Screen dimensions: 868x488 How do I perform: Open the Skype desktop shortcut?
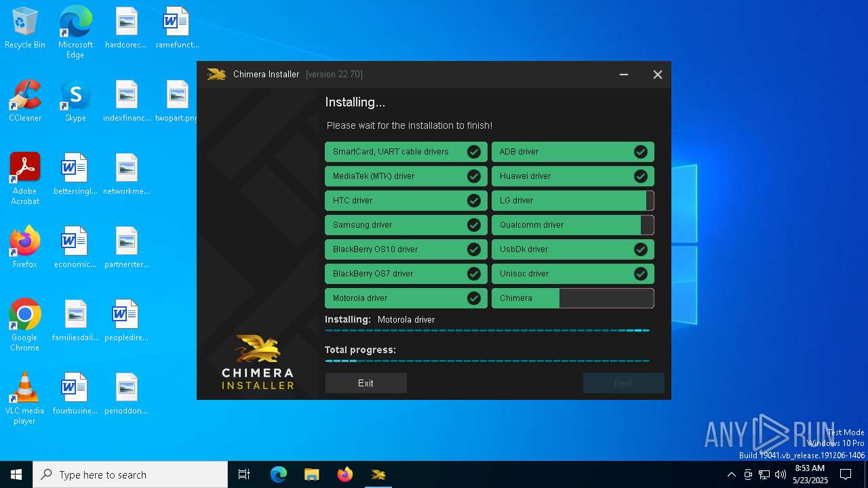(75, 102)
